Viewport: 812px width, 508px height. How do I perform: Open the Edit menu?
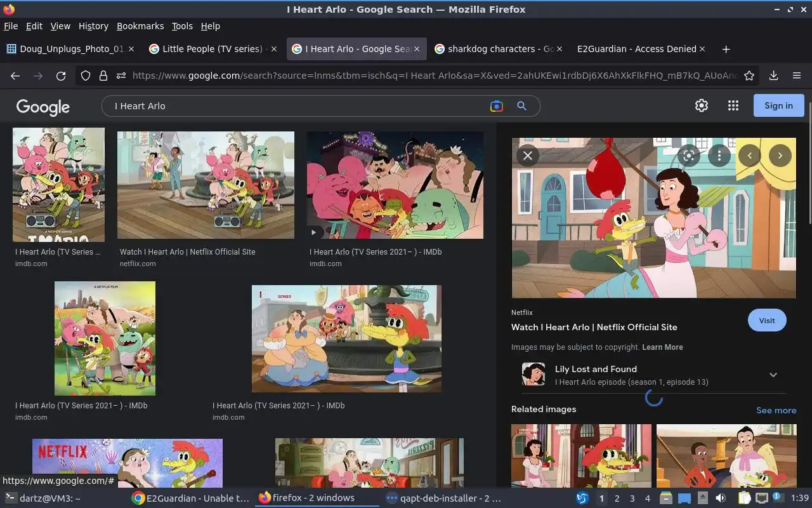(x=34, y=26)
